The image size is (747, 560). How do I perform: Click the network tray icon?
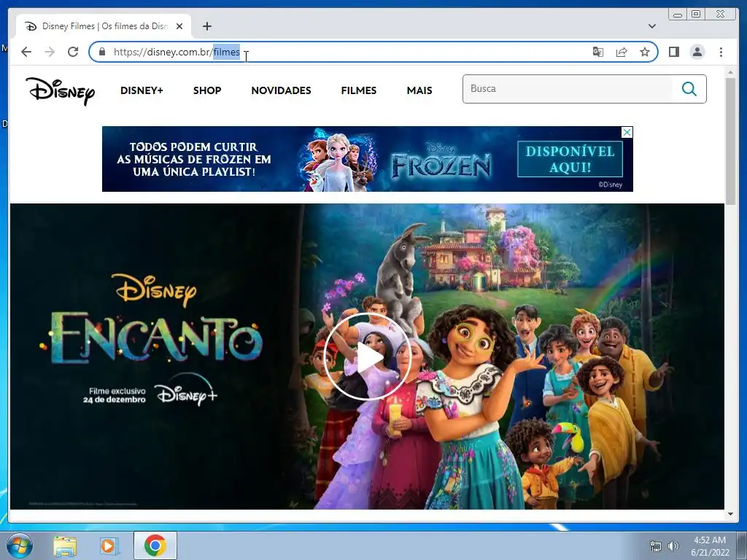[656, 546]
